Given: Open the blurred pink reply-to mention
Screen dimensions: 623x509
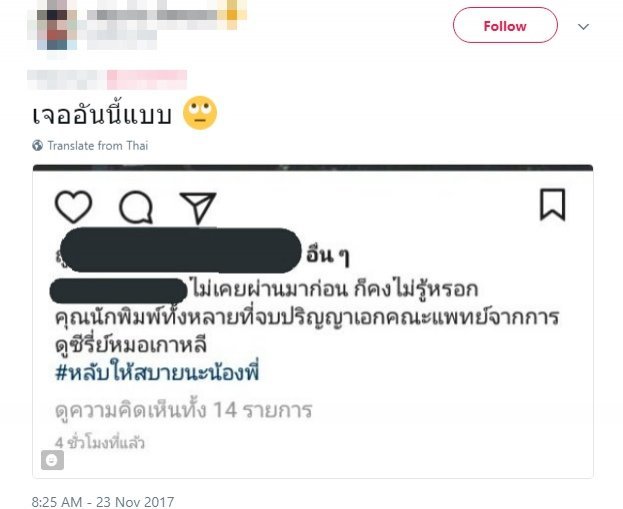Looking at the screenshot, I should [147, 79].
